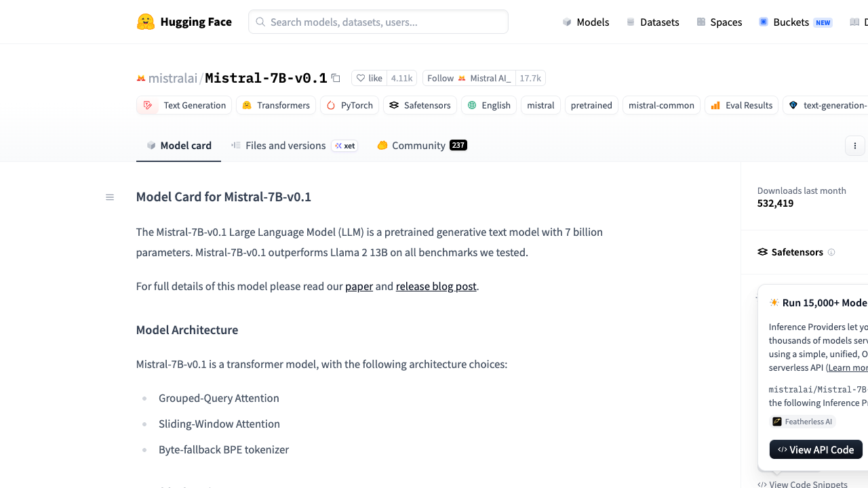Focus the search models, datasets, users field

tap(378, 22)
